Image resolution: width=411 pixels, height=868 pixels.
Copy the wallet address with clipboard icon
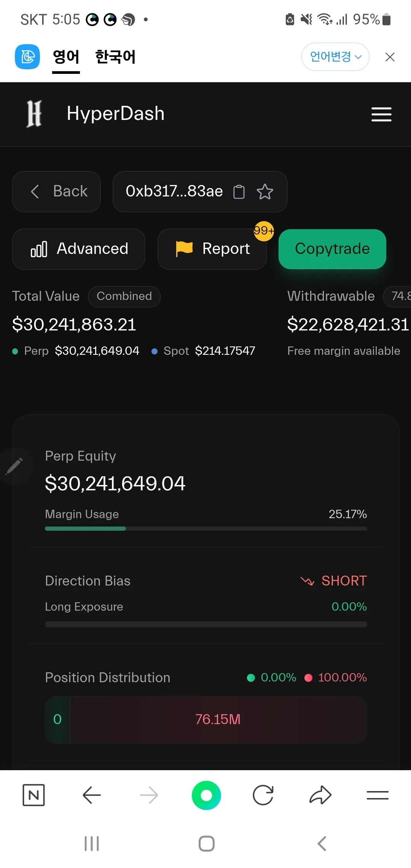239,191
